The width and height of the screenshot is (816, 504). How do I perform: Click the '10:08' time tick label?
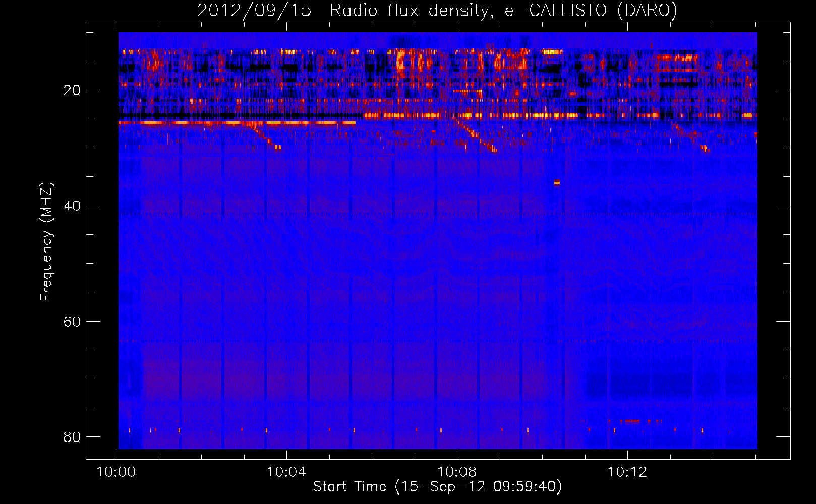pyautogui.click(x=457, y=472)
